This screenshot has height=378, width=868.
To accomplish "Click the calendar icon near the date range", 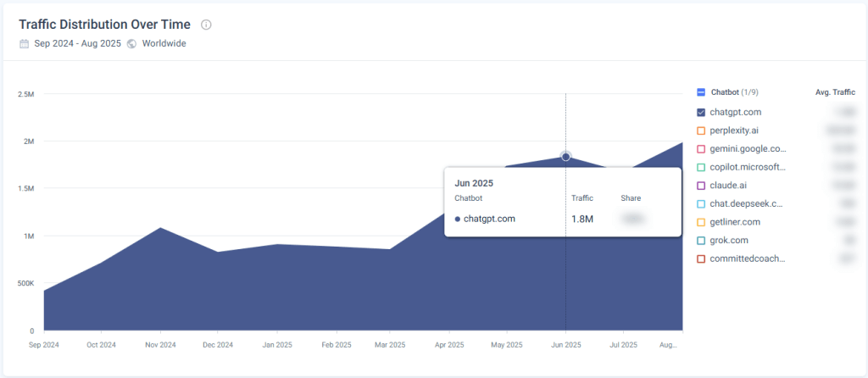I will click(x=24, y=43).
